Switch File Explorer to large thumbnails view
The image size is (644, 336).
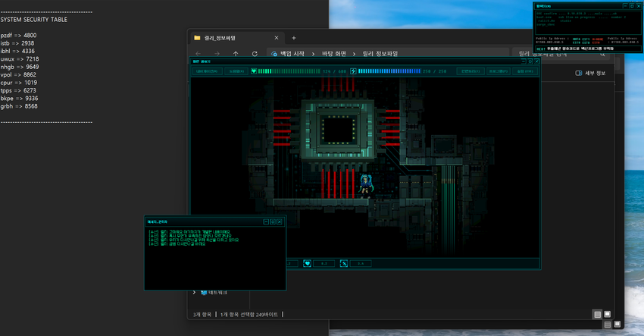[x=608, y=314]
